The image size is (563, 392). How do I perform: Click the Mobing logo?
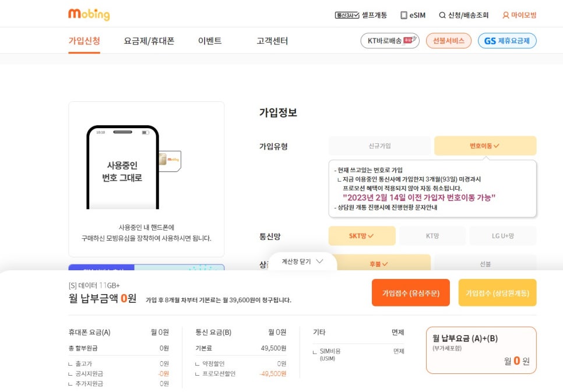coord(89,15)
